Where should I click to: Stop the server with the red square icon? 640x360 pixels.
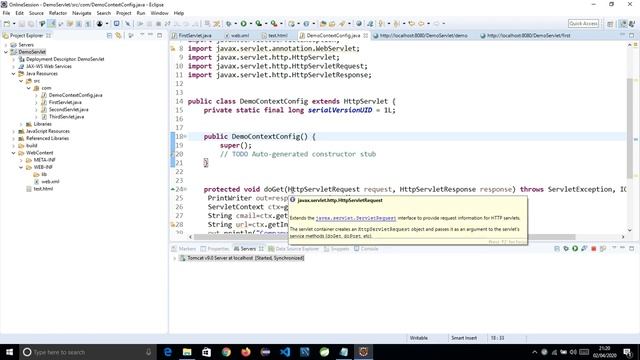(593, 249)
